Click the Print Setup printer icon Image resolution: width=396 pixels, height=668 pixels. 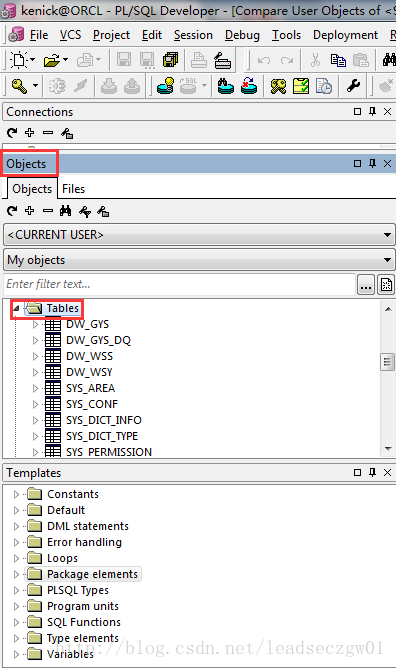(222, 60)
